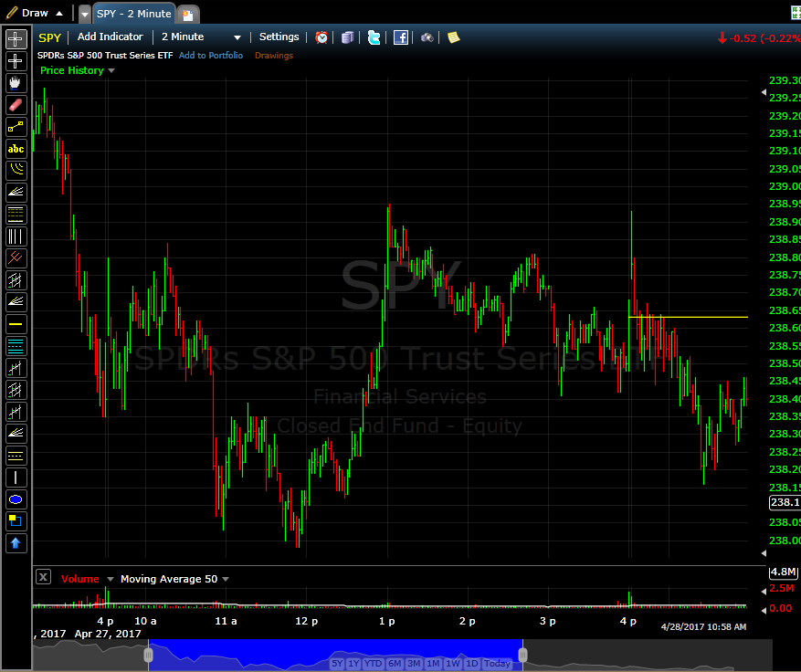Open chart Settings
This screenshot has width=801, height=672.
pyautogui.click(x=279, y=37)
